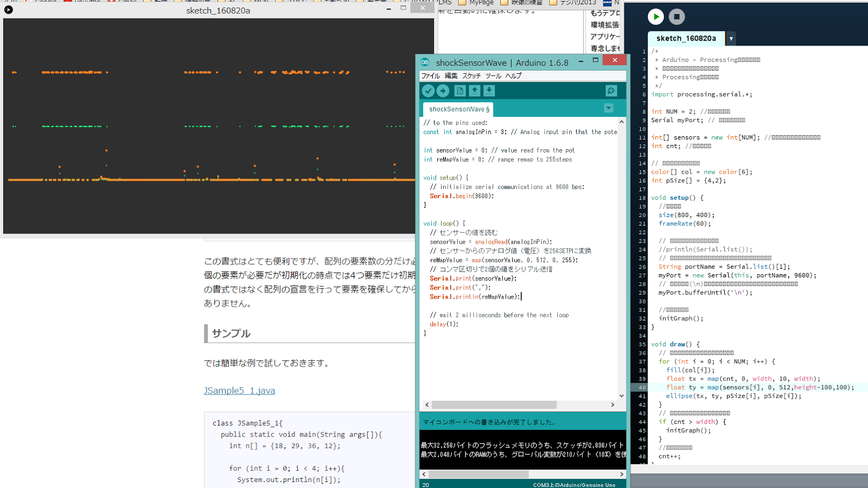
Task: Click the MyPage bookmark in browser bar
Action: coord(477,3)
